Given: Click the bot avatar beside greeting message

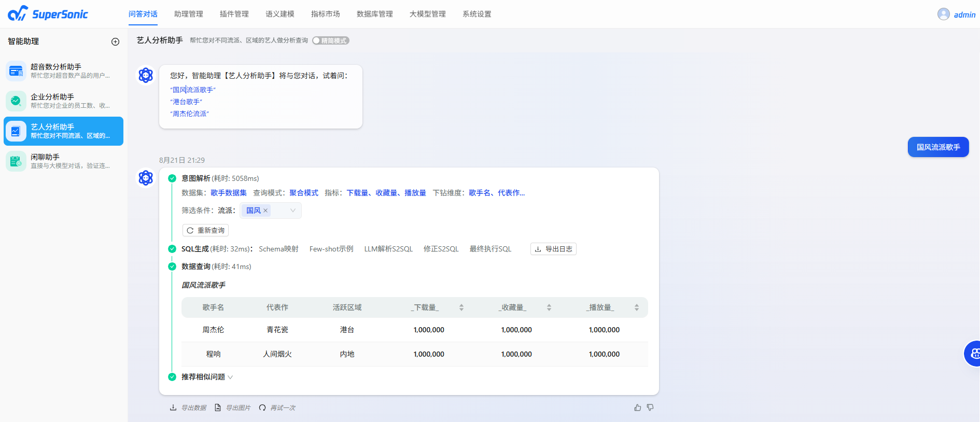Looking at the screenshot, I should pyautogui.click(x=146, y=75).
